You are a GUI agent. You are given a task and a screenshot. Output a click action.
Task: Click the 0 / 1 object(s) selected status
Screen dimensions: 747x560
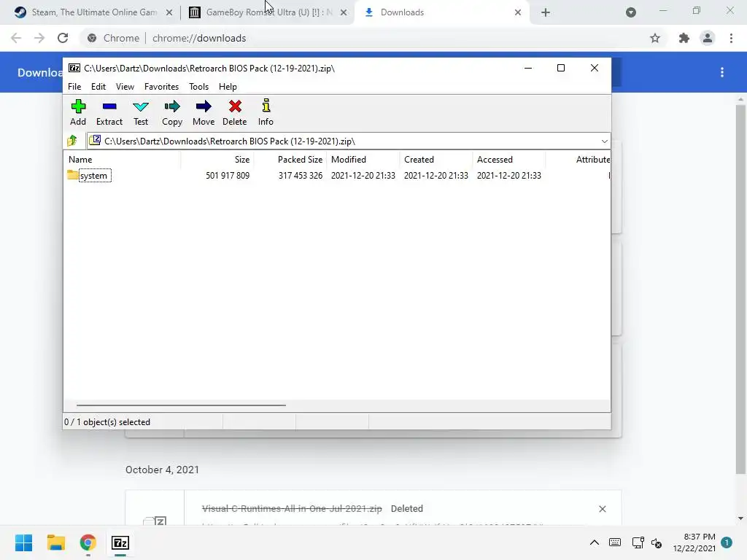tap(107, 422)
